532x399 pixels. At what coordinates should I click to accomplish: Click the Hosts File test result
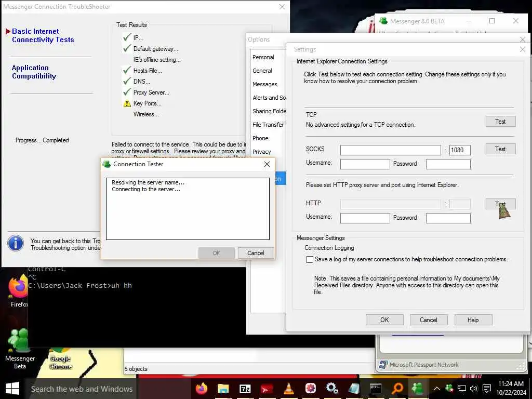(x=148, y=71)
